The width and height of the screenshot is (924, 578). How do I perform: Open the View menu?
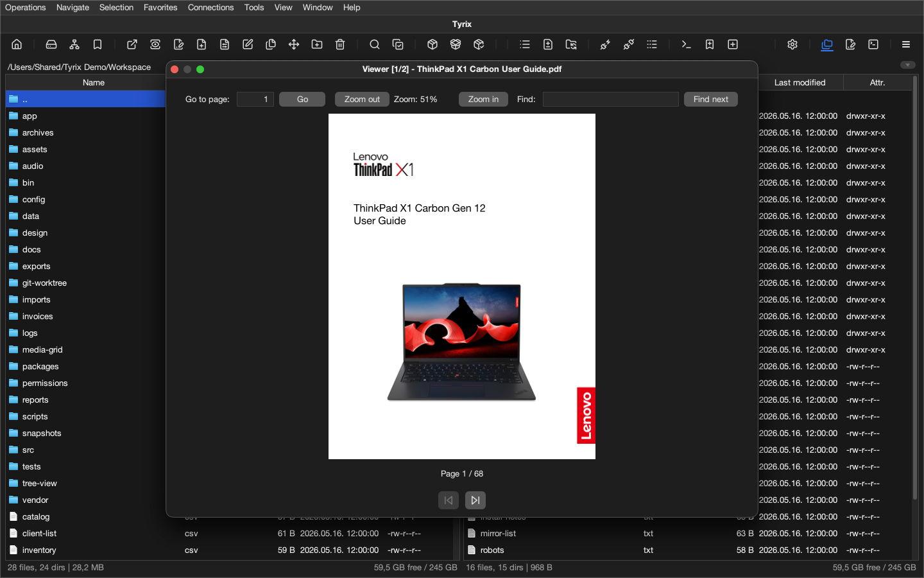(283, 8)
